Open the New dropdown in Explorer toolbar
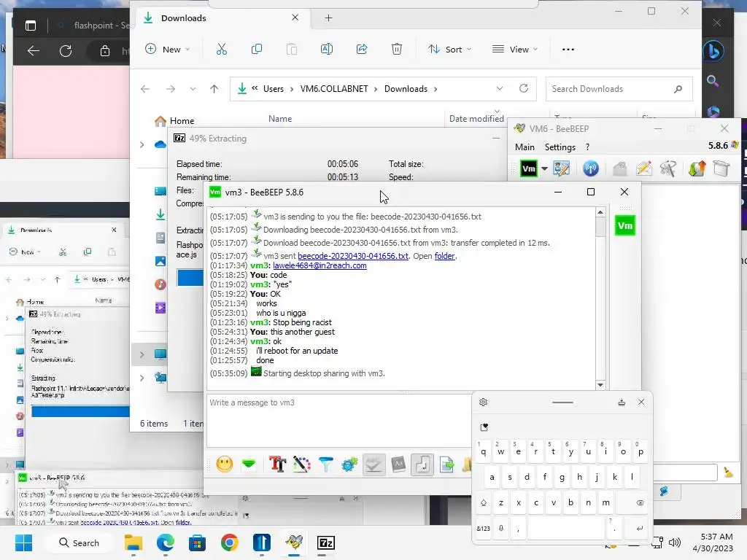 click(167, 49)
